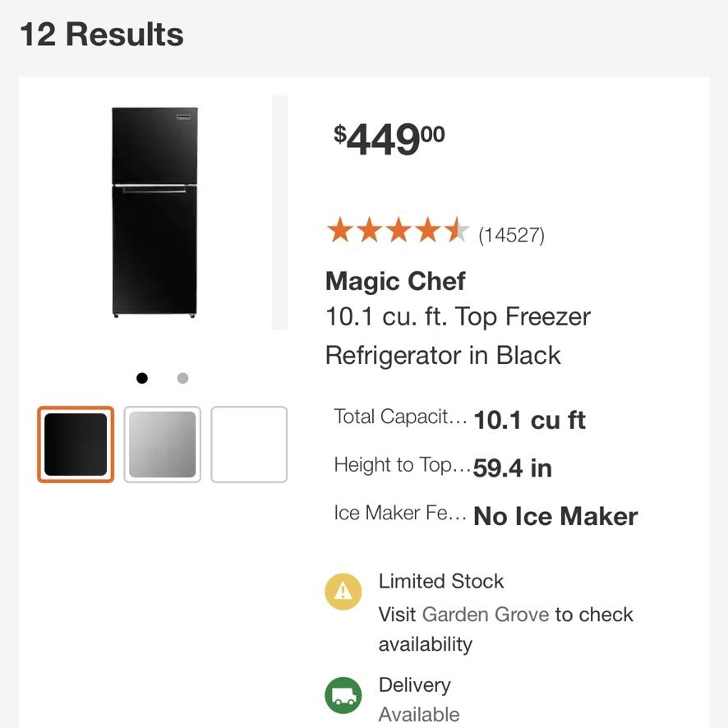
Task: Click the Limited Stock status text
Action: pyautogui.click(x=441, y=581)
